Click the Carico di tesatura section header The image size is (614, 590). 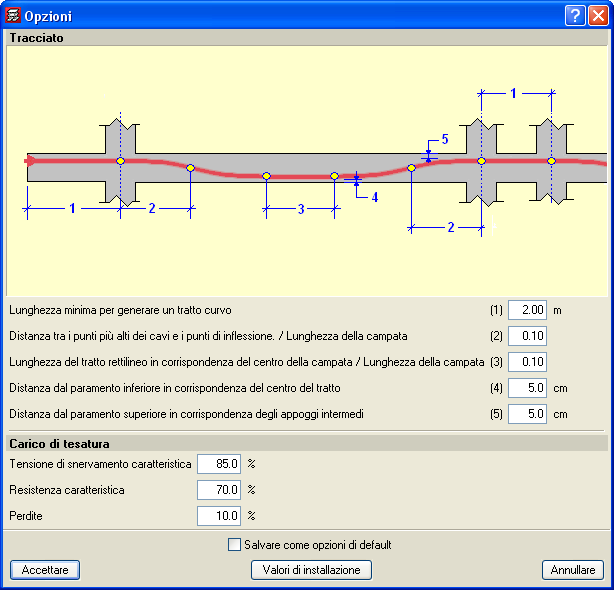click(x=307, y=444)
